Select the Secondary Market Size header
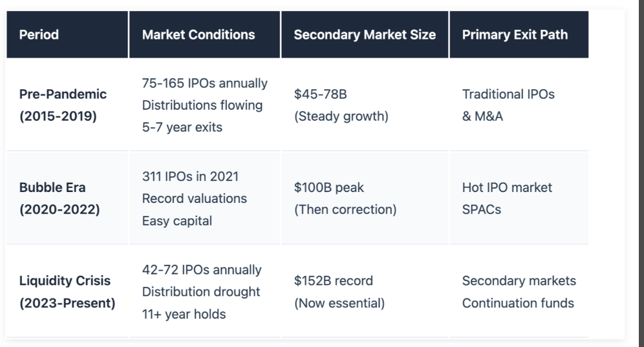The width and height of the screenshot is (644, 347). pos(365,35)
